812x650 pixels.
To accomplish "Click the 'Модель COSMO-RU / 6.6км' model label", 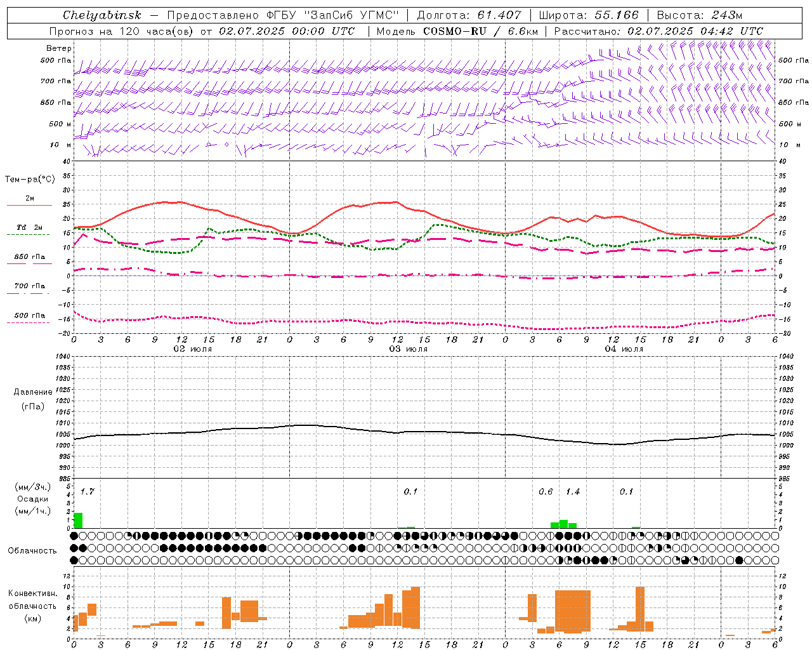I will (457, 31).
